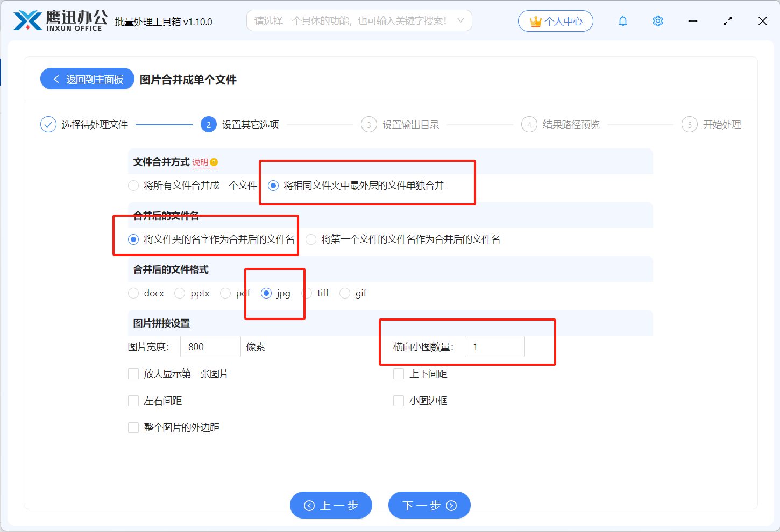The width and height of the screenshot is (780, 532).
Task: Click the 文件合并方式 section heading
Action: tap(161, 162)
